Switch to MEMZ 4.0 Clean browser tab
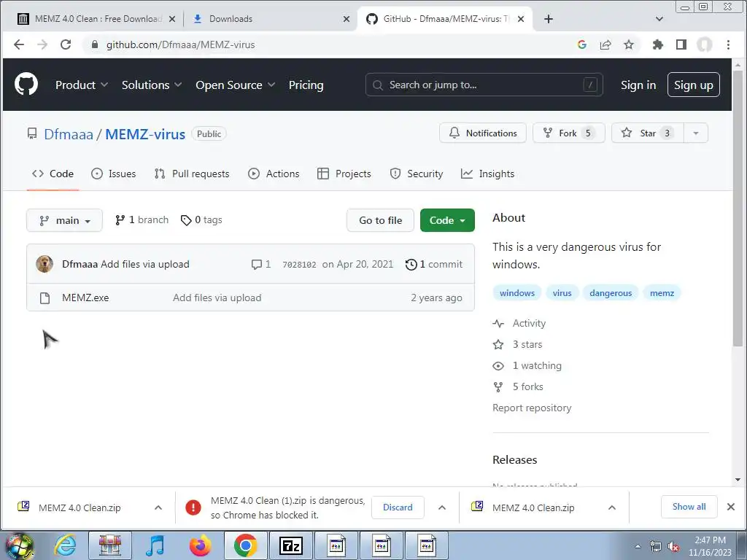Viewport: 747px width, 560px height. [x=96, y=19]
